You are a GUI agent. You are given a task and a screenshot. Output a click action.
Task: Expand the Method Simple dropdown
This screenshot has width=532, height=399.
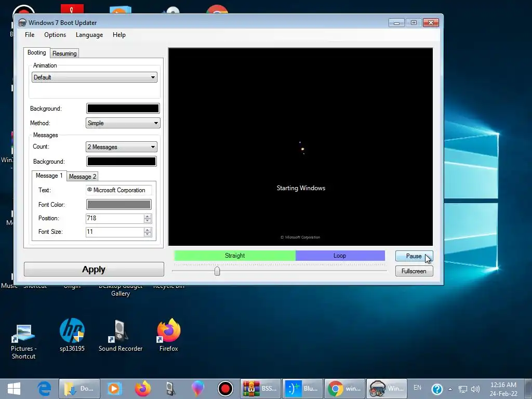click(x=123, y=123)
